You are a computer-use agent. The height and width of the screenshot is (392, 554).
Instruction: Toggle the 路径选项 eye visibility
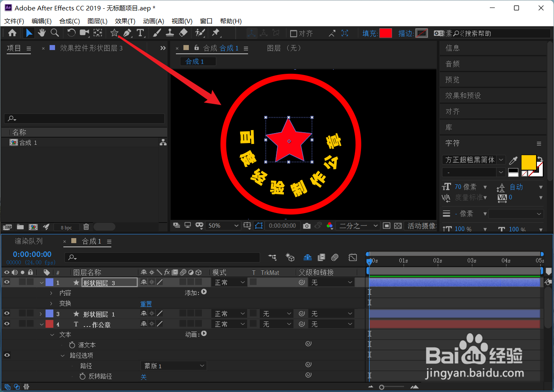7,355
